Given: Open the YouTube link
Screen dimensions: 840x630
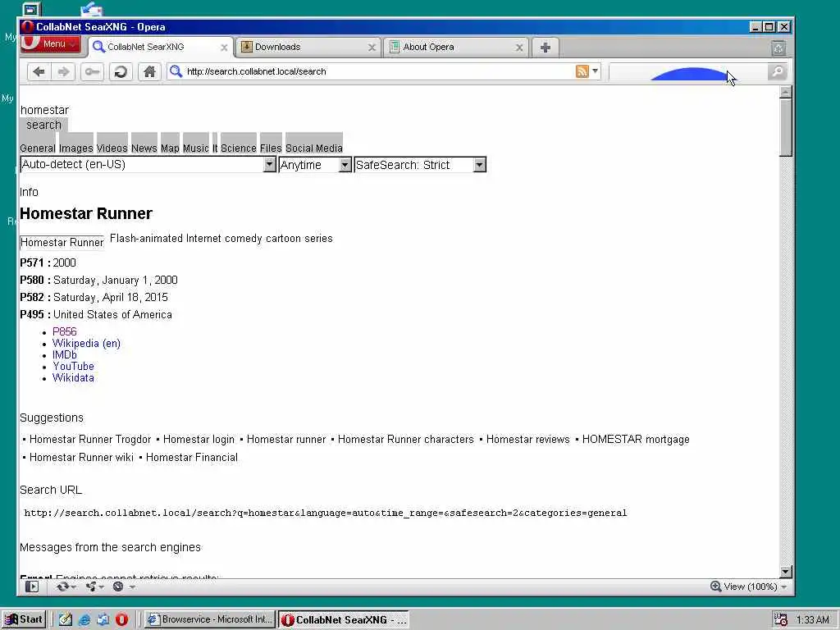Looking at the screenshot, I should pyautogui.click(x=73, y=367).
